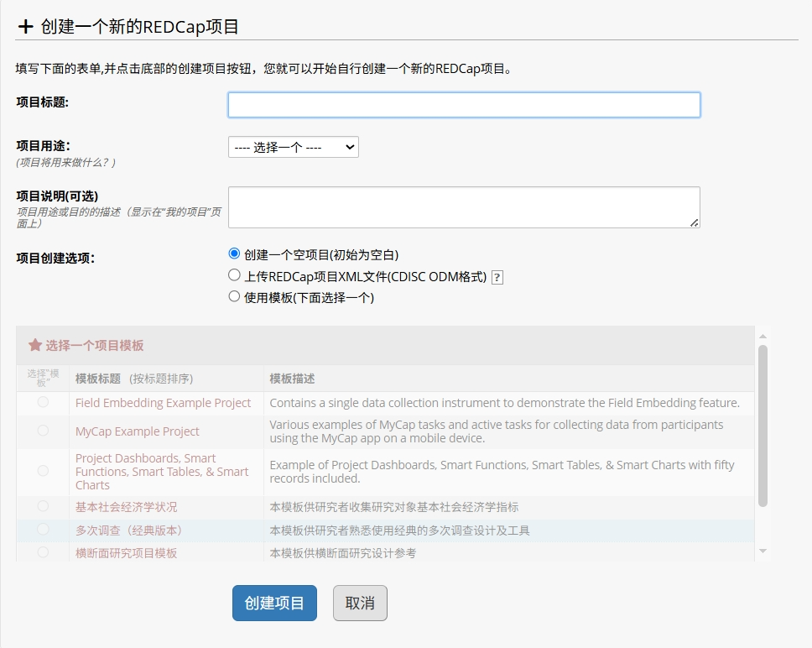The width and height of the screenshot is (812, 648).
Task: Click description starting 'Various examples of MyCap tasks'
Action: click(497, 431)
